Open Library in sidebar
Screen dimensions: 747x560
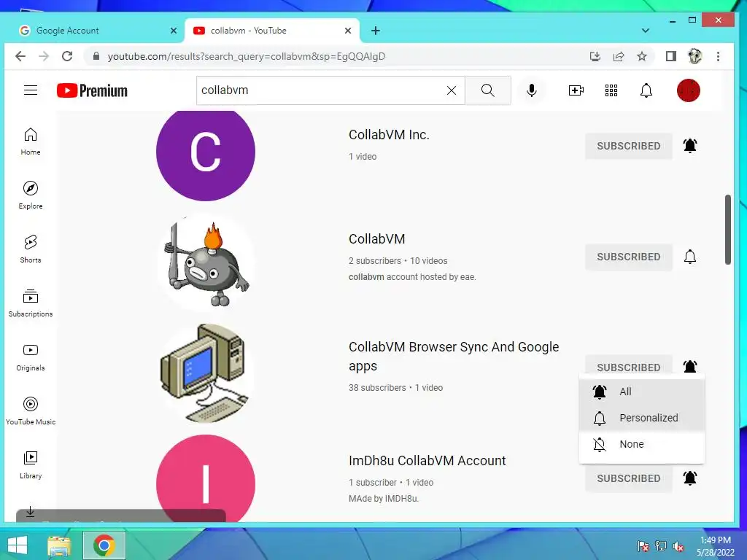coord(31,464)
